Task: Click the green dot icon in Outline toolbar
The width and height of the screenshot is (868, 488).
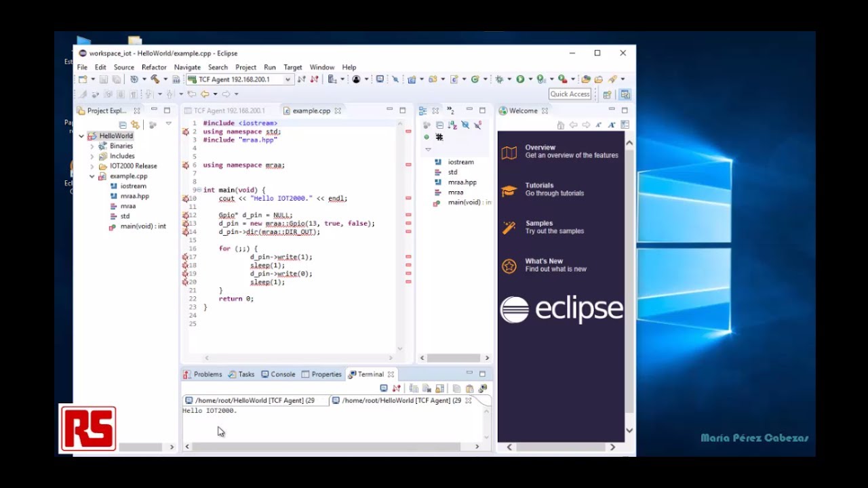Action: click(427, 137)
